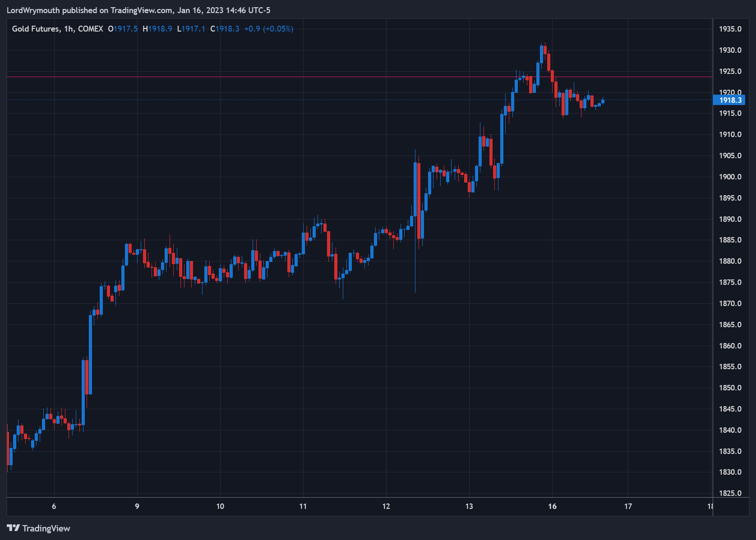
Task: Click the low value L1917.1
Action: [191, 29]
